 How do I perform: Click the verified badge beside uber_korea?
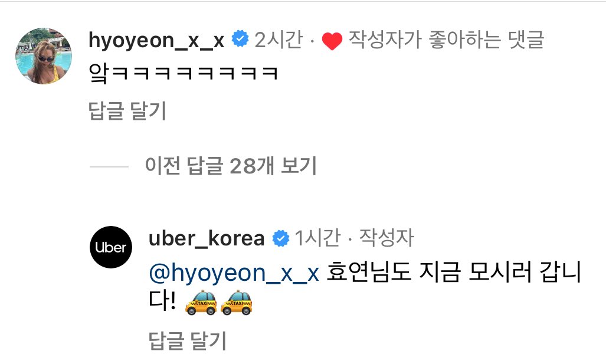coord(281,238)
